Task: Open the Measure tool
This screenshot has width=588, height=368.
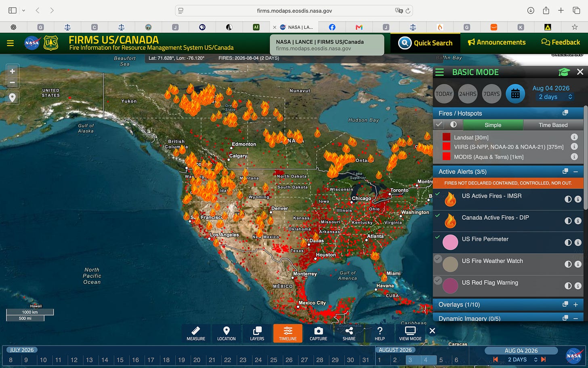Action: (x=196, y=334)
